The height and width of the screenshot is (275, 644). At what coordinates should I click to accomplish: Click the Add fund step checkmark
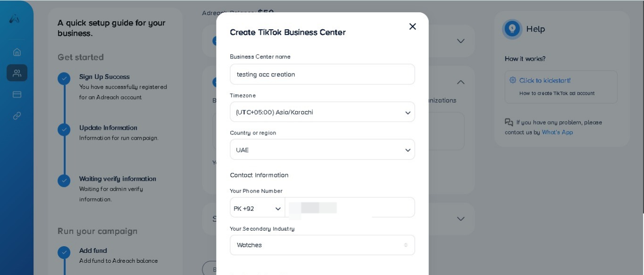[x=64, y=252]
